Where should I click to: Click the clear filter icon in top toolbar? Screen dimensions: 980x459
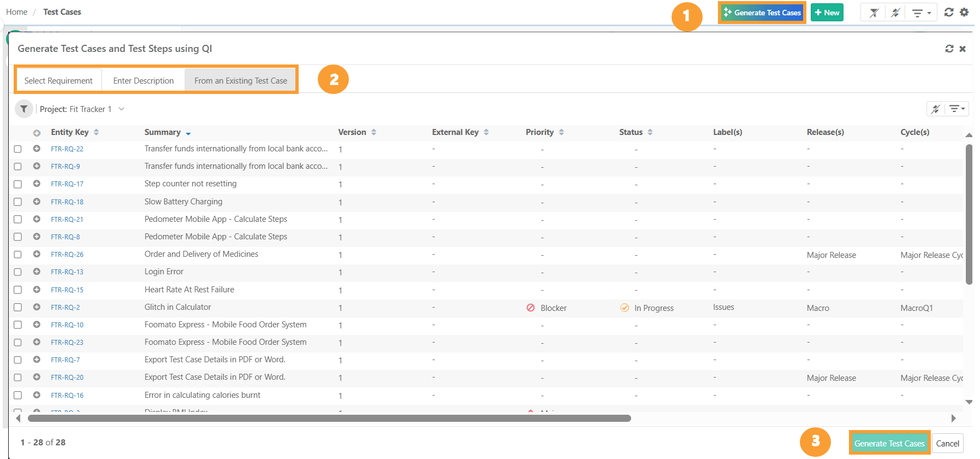[x=874, y=13]
